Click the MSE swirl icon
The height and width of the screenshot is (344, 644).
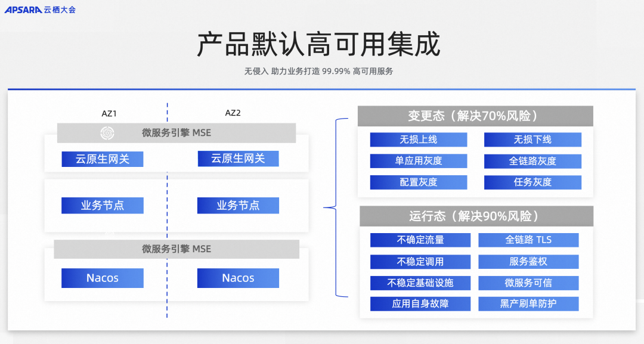click(107, 133)
